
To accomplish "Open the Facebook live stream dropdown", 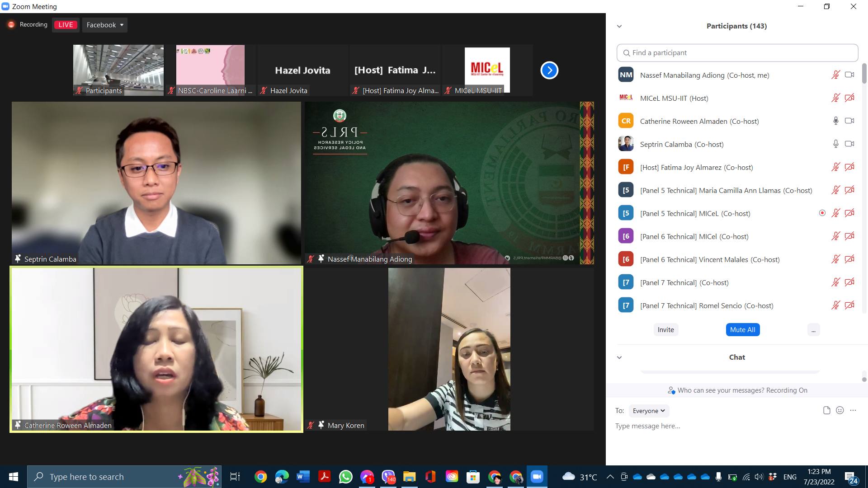I will (105, 25).
